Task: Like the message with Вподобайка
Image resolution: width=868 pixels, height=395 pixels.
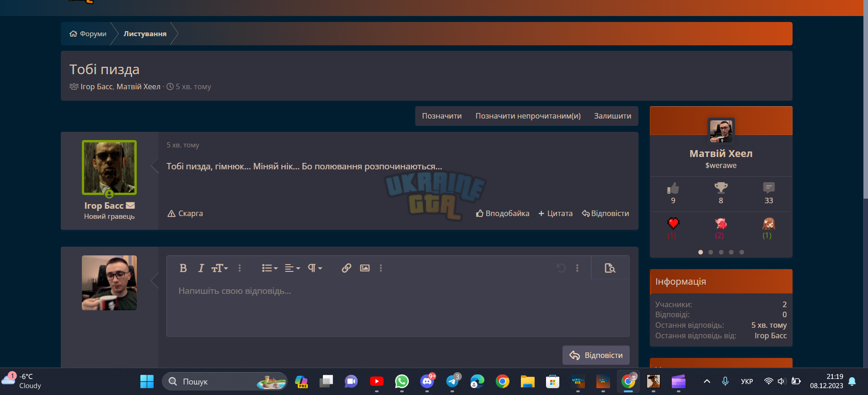Action: pyautogui.click(x=503, y=213)
